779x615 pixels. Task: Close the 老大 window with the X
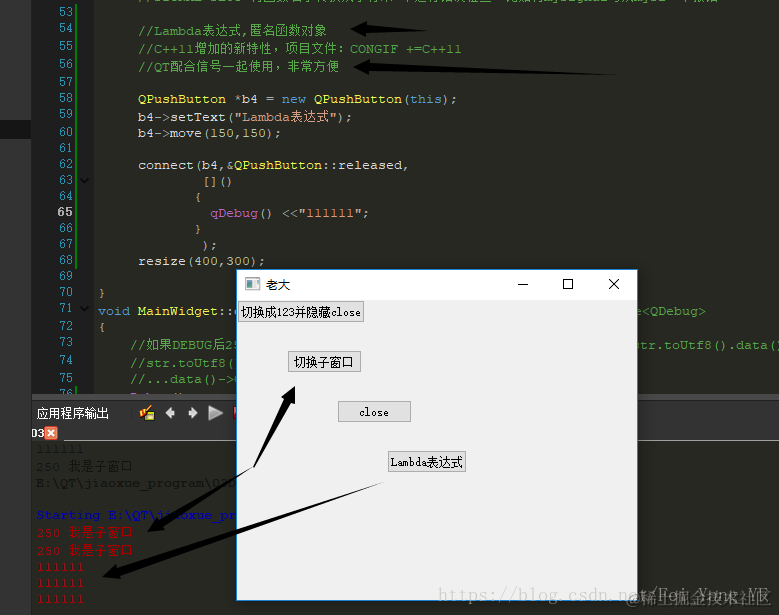coord(614,284)
